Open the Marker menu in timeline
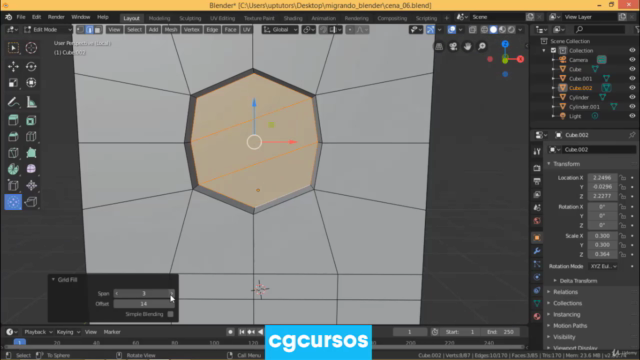The height and width of the screenshot is (360, 640). 112,332
